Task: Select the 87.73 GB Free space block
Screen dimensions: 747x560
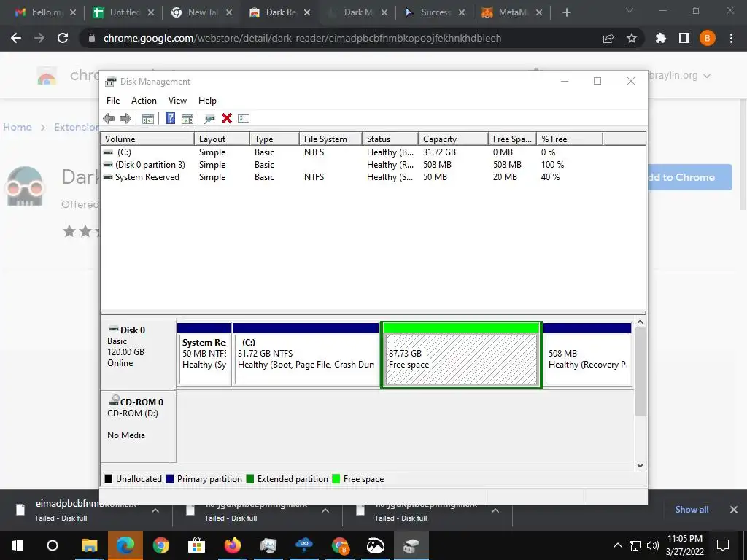Action: point(461,355)
